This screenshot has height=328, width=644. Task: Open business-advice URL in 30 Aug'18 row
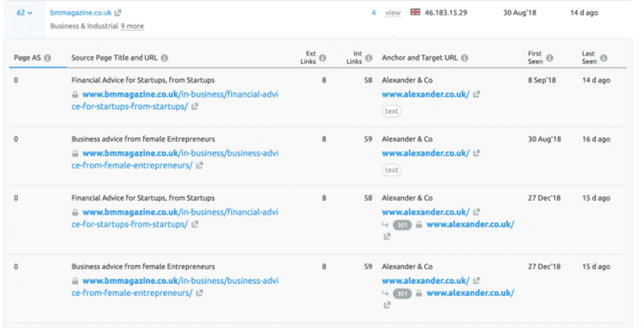175,159
